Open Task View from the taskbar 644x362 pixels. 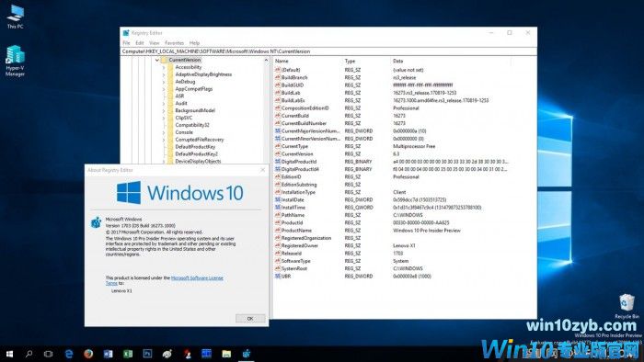(x=48, y=354)
